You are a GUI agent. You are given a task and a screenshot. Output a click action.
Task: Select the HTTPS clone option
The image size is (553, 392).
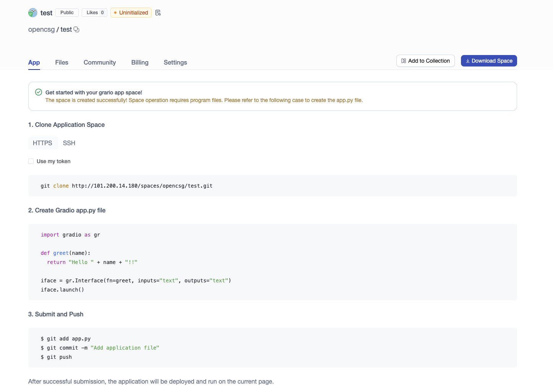(43, 143)
